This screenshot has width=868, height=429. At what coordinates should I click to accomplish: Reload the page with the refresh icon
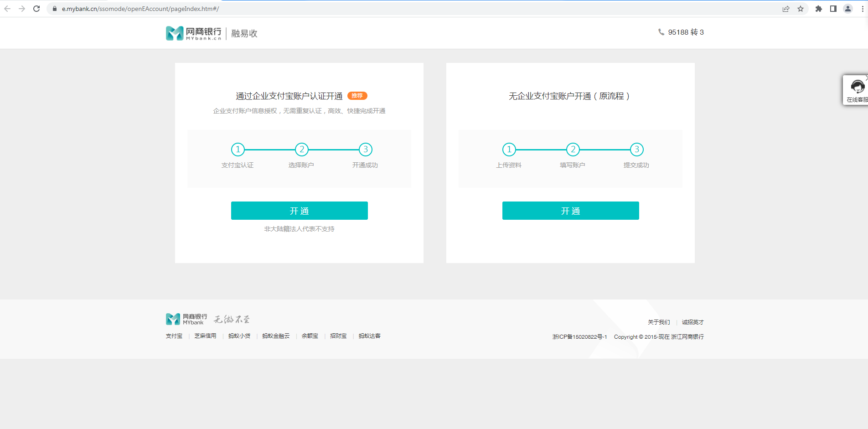36,9
